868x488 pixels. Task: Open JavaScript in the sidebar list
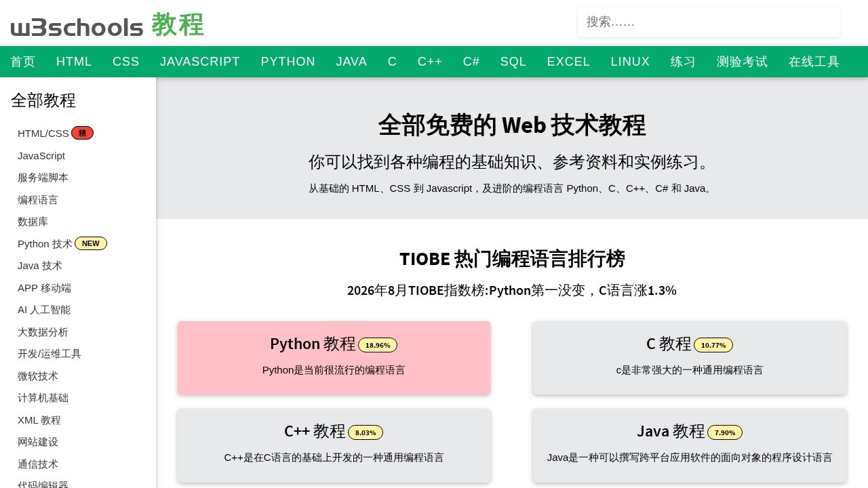point(41,156)
